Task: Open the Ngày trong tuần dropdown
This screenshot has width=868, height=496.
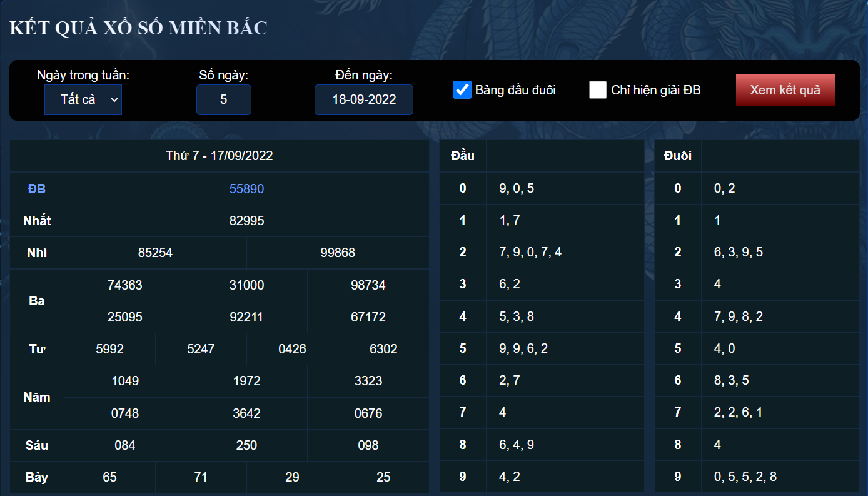Action: click(83, 99)
